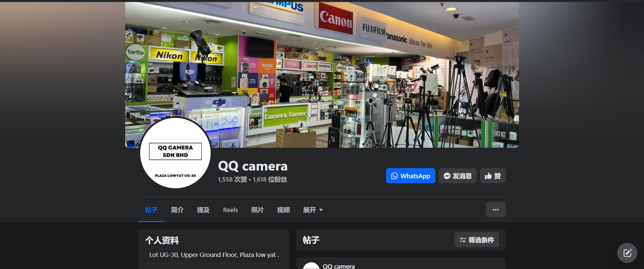Screen dimensions: 644x269
Task: Open 筛选条件 post filters
Action: [477, 240]
